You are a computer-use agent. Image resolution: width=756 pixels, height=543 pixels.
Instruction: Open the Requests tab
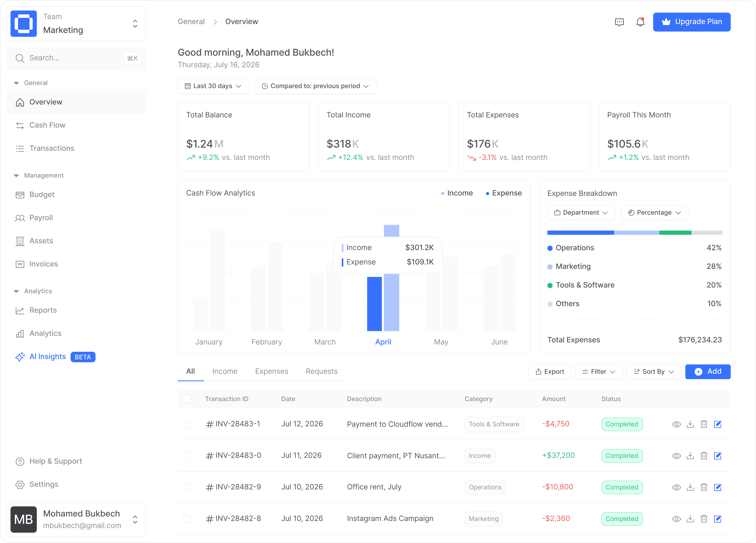click(322, 371)
